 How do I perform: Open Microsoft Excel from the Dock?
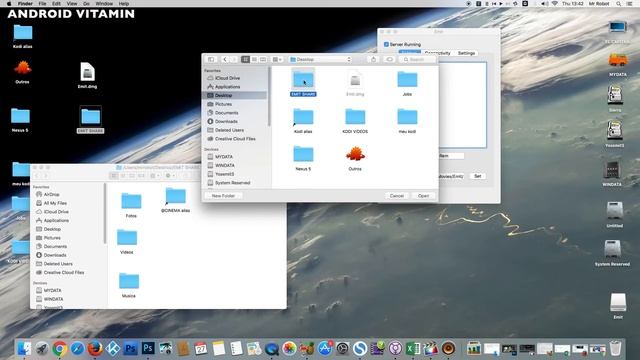[413, 349]
